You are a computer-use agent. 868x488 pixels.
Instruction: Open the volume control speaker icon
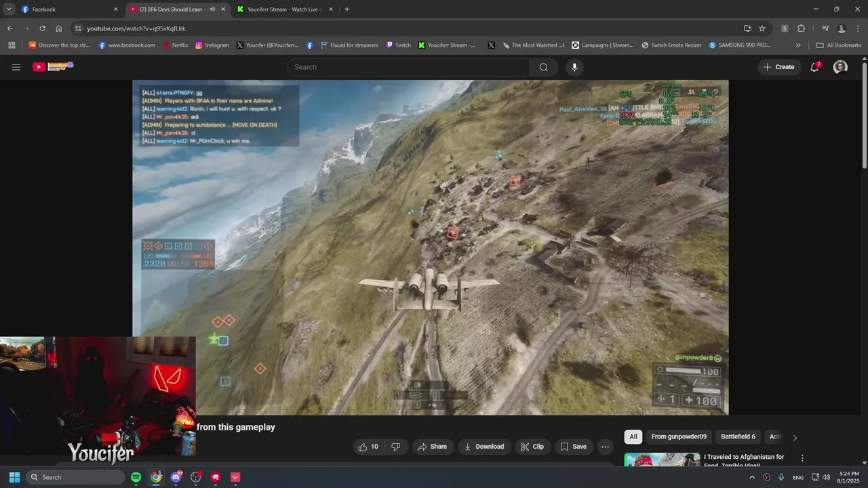pyautogui.click(x=826, y=477)
